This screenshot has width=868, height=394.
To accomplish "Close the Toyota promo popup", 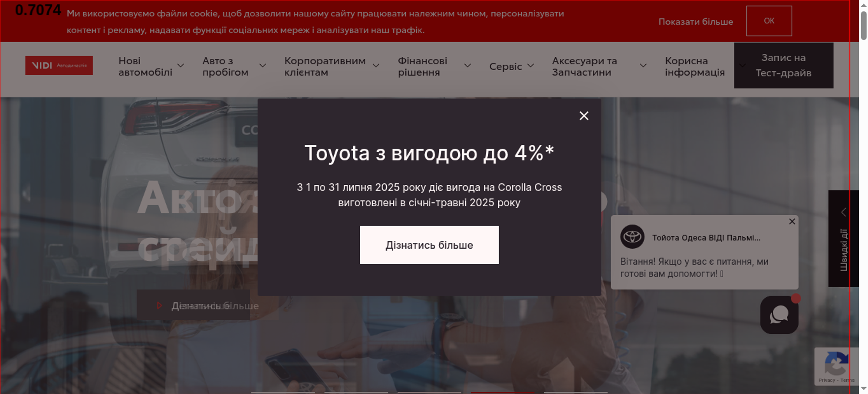I will click(x=584, y=116).
